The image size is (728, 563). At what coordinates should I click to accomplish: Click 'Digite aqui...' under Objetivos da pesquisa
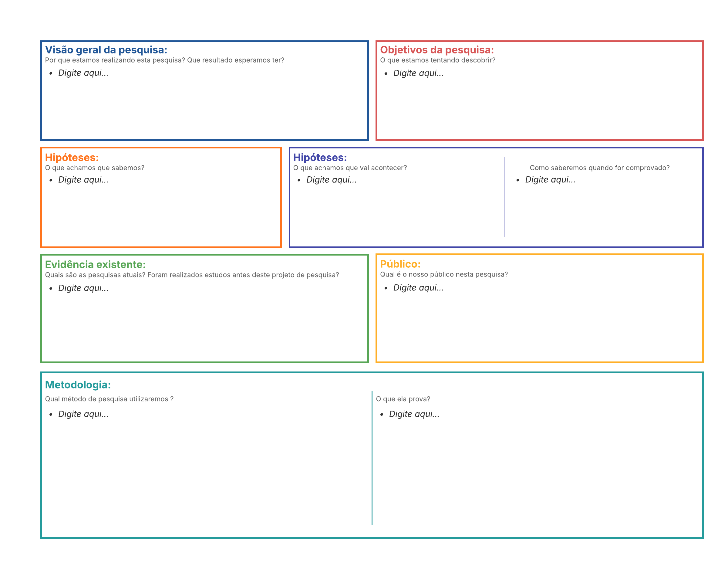point(418,73)
